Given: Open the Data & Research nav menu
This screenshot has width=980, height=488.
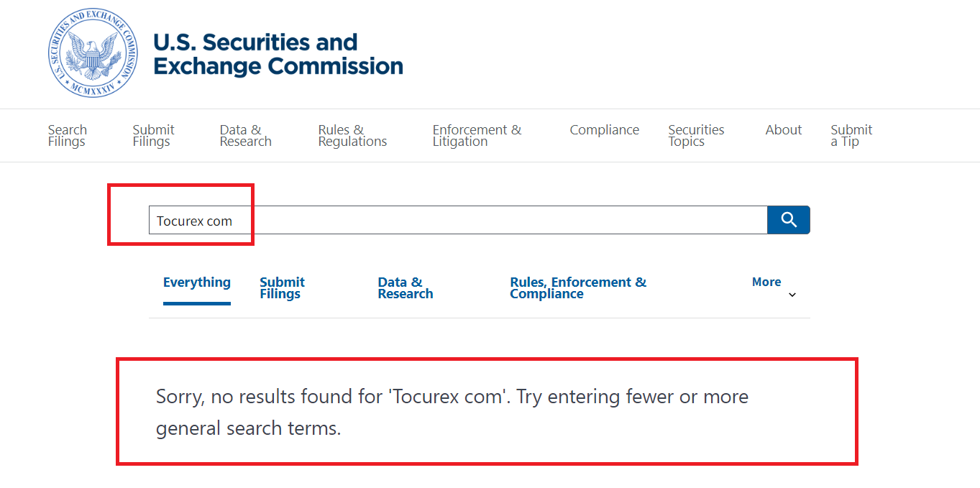Looking at the screenshot, I should 246,136.
